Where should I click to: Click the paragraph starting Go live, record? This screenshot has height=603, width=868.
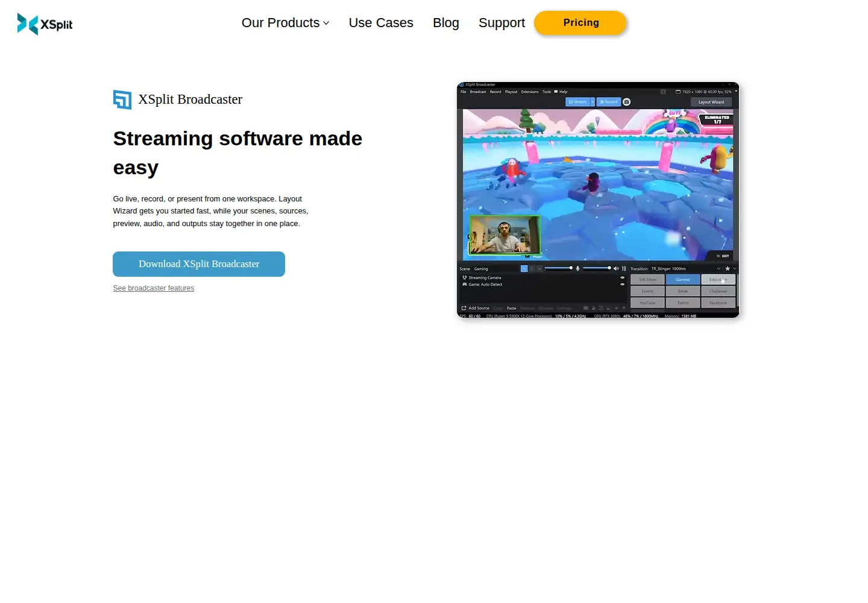[210, 211]
